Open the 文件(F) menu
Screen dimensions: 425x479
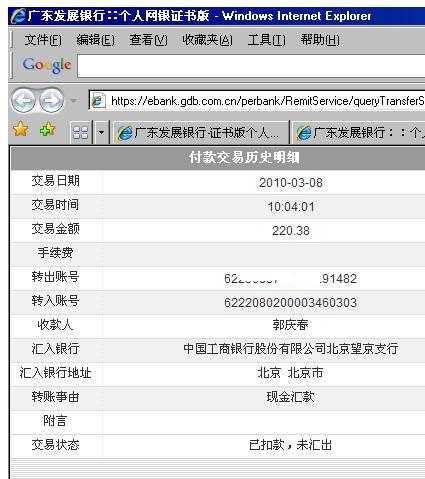[x=43, y=40]
